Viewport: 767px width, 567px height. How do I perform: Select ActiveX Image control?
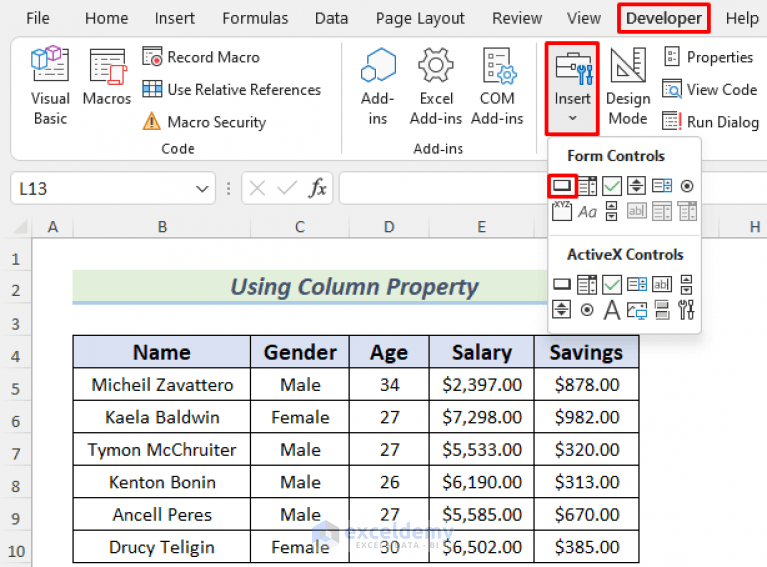coord(637,310)
